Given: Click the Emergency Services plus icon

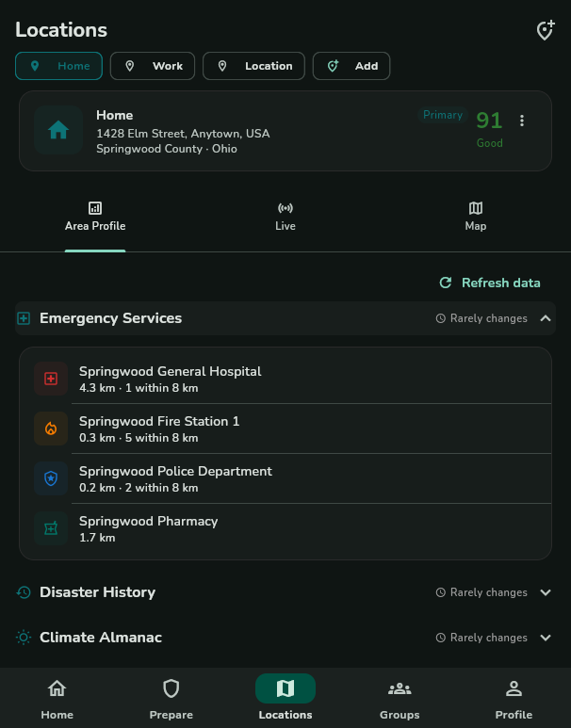Looking at the screenshot, I should point(24,318).
